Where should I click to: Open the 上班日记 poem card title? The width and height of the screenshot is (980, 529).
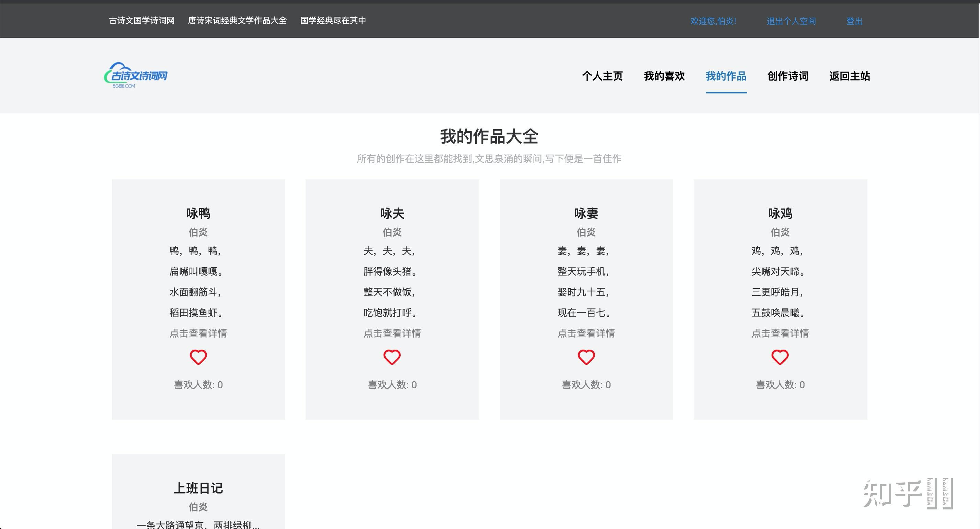198,488
